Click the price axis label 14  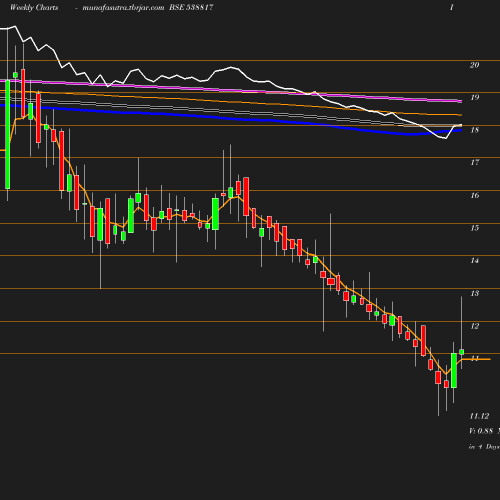[x=475, y=260]
